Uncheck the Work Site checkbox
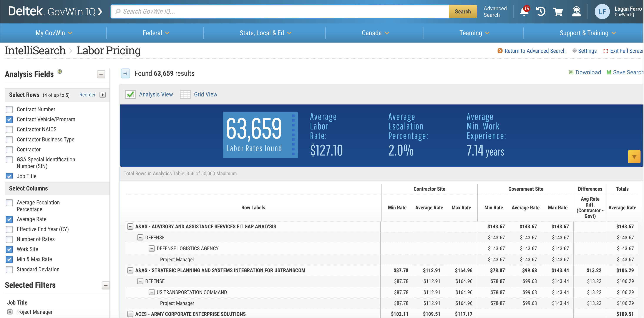Image resolution: width=644 pixels, height=318 pixels. point(9,249)
